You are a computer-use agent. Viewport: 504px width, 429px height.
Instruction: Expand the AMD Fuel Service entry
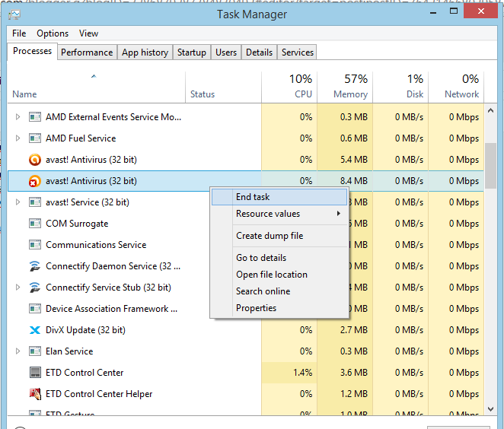pyautogui.click(x=18, y=138)
